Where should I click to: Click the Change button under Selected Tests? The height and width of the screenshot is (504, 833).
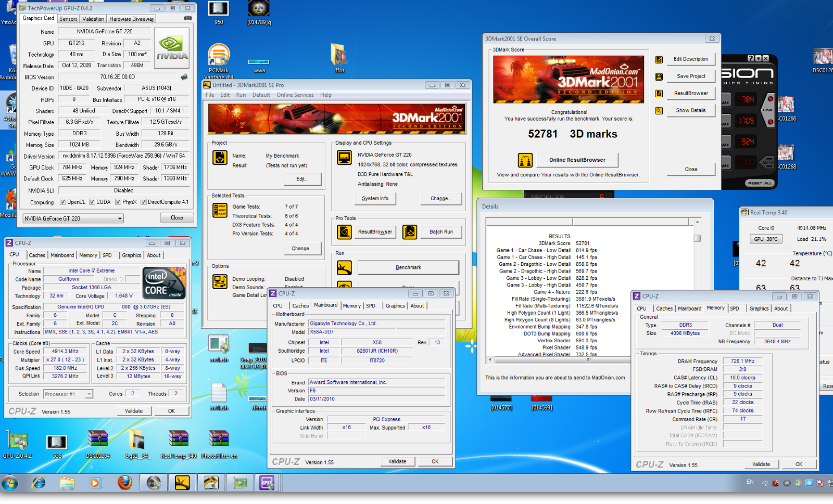coord(302,249)
